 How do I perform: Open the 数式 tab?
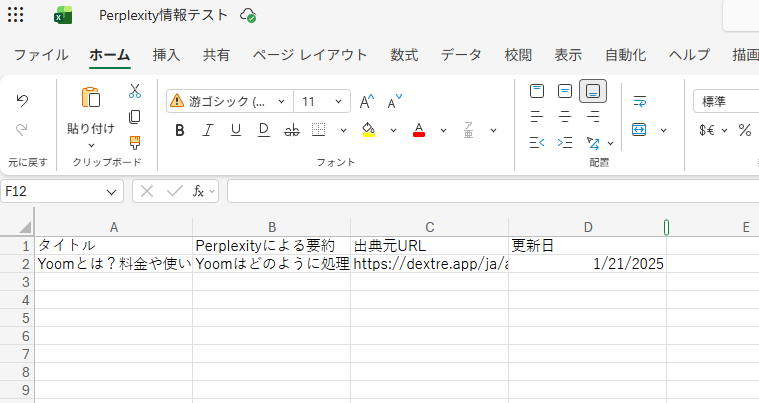tap(404, 55)
